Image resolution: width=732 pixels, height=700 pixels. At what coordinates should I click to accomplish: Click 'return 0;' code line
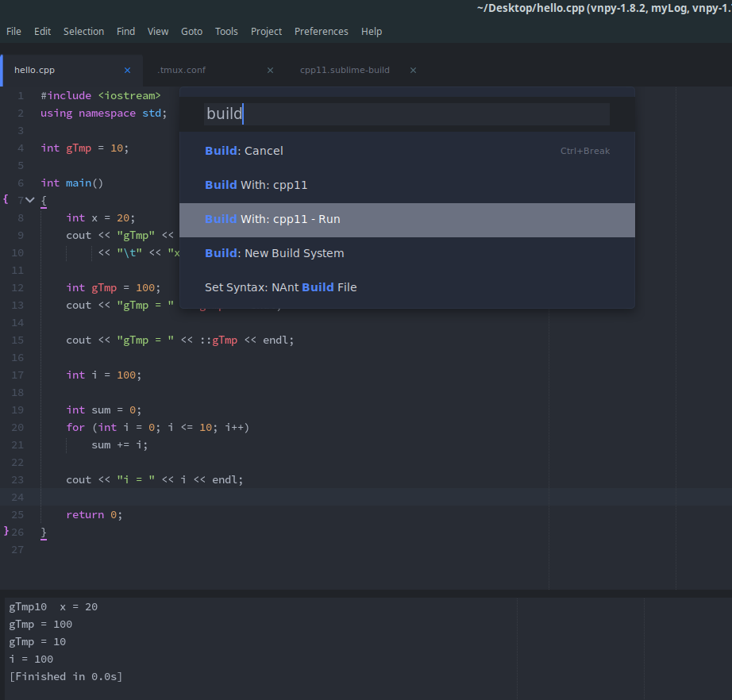94,515
